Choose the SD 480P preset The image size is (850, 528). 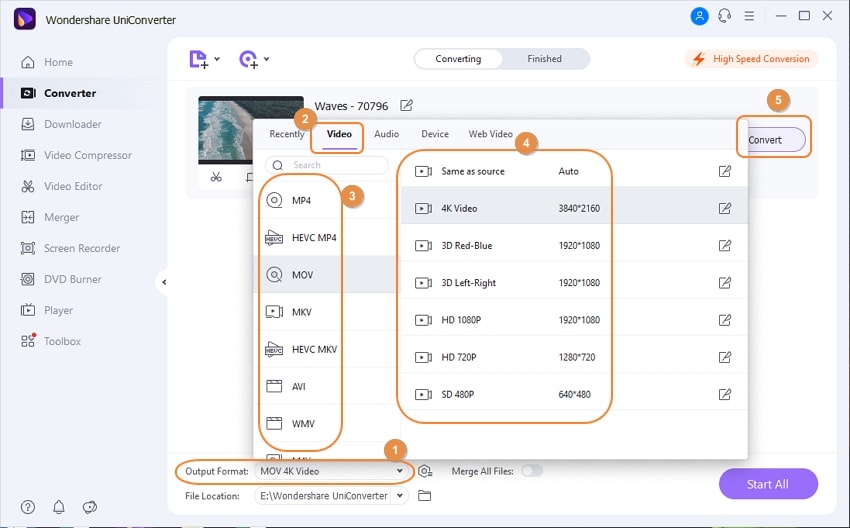(574, 394)
